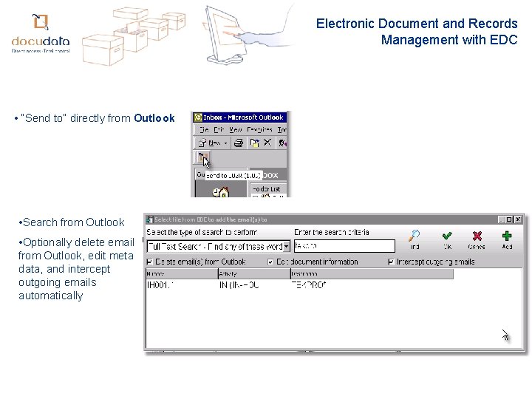The height and width of the screenshot is (399, 532).
Task: Minimize the Select file from EDC dialog
Action: 502,219
